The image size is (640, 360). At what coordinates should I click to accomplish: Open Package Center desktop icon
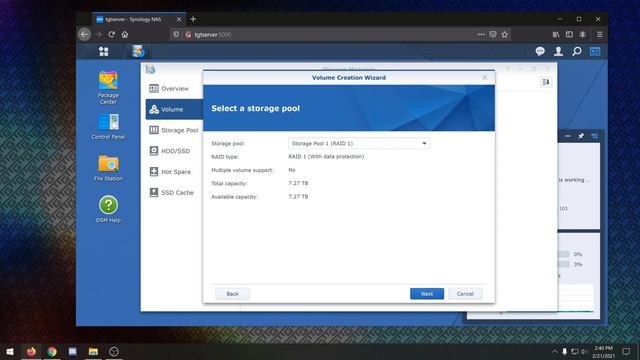coord(108,87)
